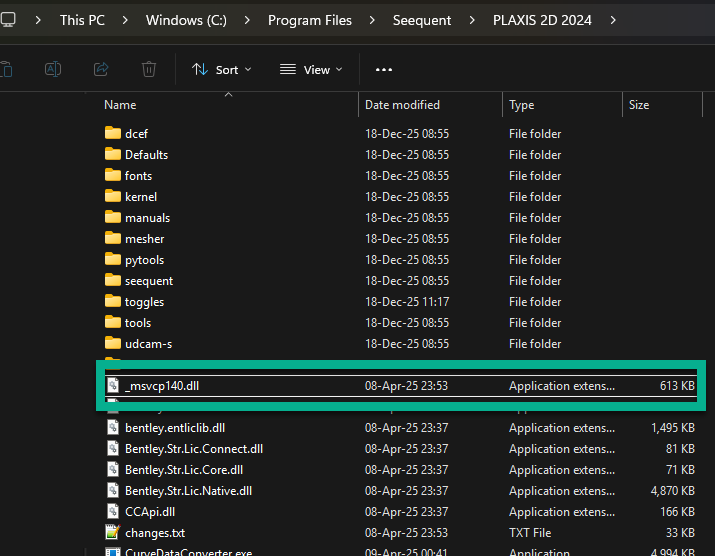The image size is (715, 556).
Task: Select Bentley.Str.Lic.Connect.dll file icon
Action: coord(113,448)
